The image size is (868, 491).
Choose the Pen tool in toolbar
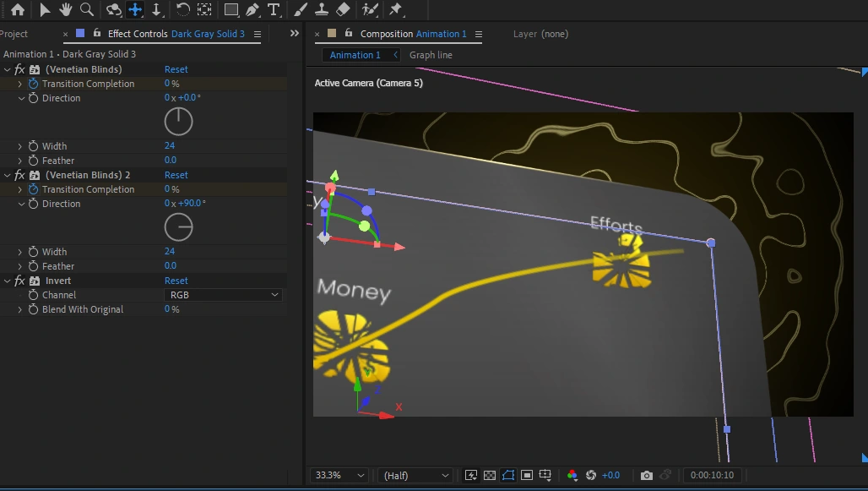pyautogui.click(x=252, y=10)
